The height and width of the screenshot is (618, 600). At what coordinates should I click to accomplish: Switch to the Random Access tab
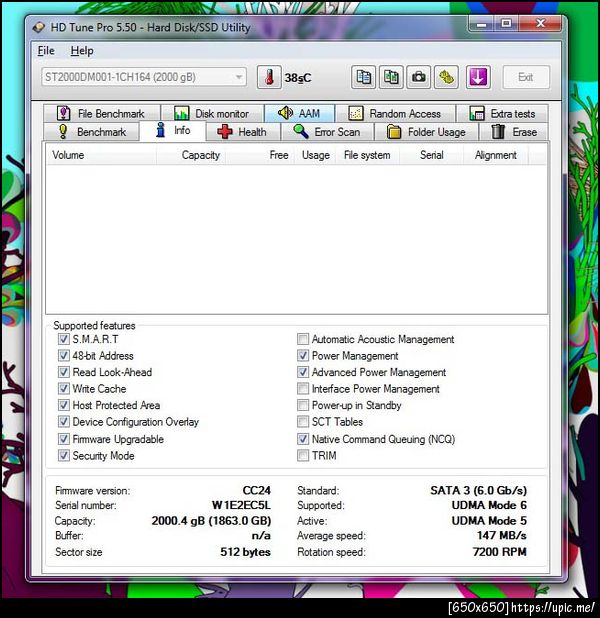[395, 114]
